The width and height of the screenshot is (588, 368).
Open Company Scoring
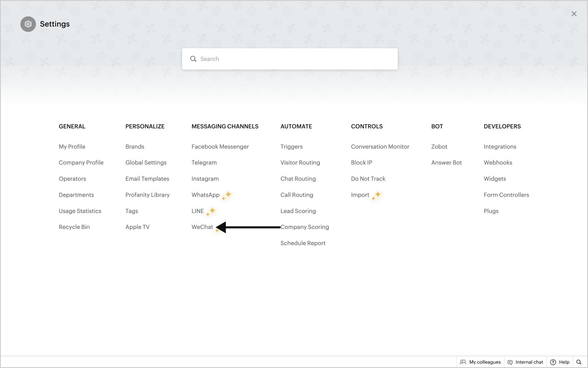point(305,227)
